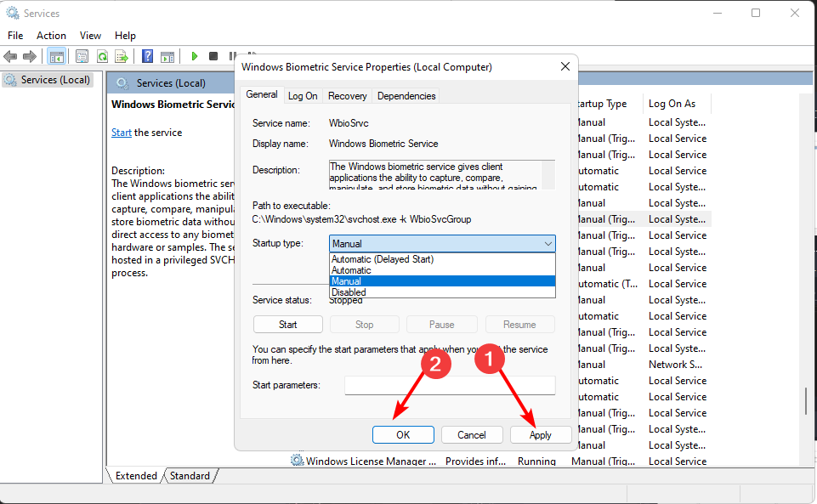Image resolution: width=817 pixels, height=504 pixels.
Task: Click the Description box scrollbar in dialog
Action: tap(548, 174)
